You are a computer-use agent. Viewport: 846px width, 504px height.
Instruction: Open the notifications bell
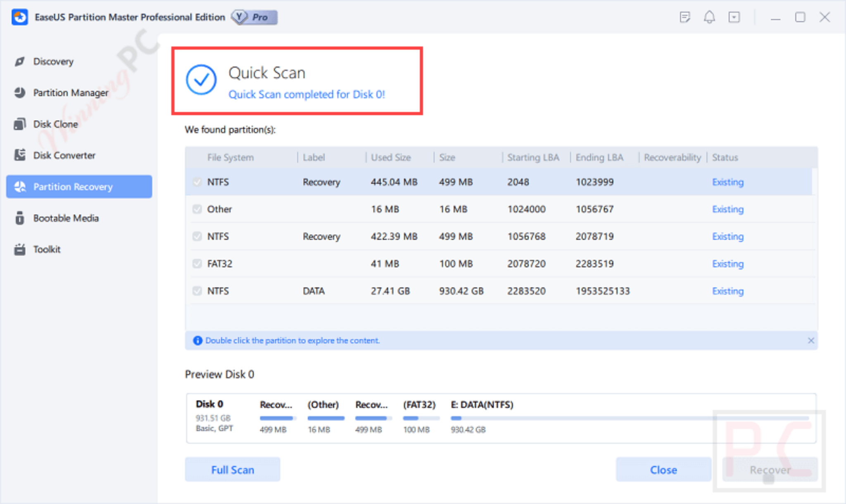coord(710,17)
